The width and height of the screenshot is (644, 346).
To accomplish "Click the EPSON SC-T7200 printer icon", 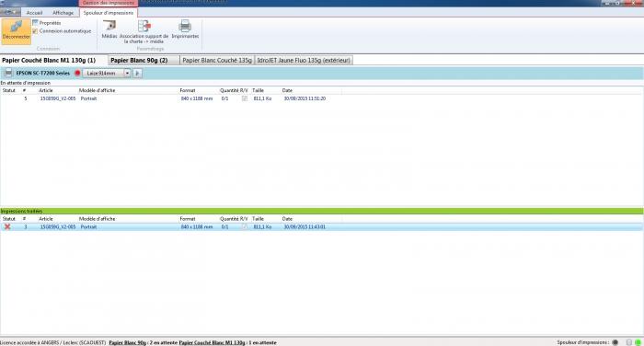I will point(8,73).
